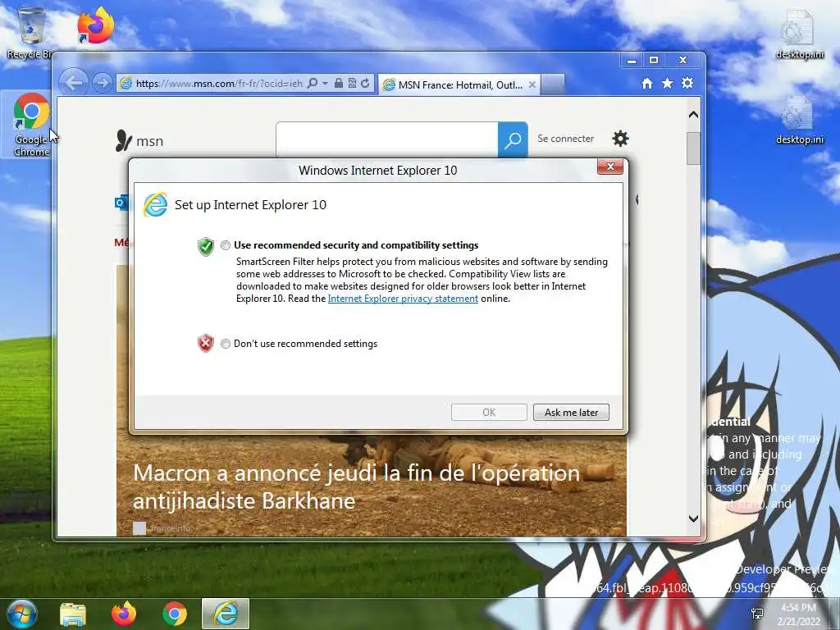Click the MSN search input field
Screen dimensions: 840x630
coord(387,139)
